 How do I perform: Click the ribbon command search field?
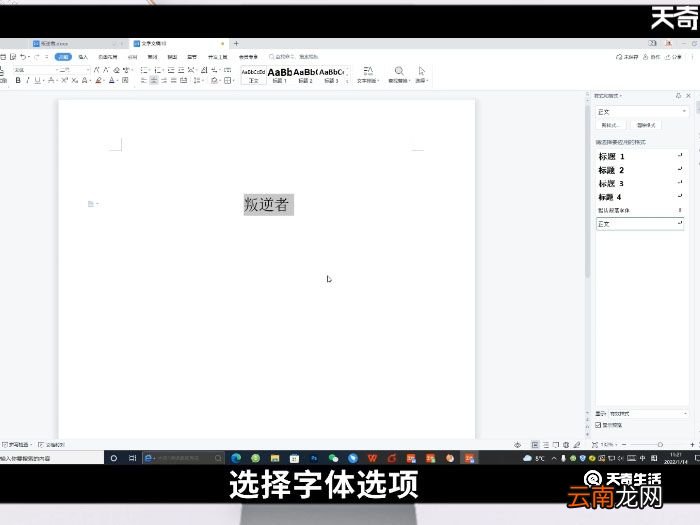tap(293, 57)
